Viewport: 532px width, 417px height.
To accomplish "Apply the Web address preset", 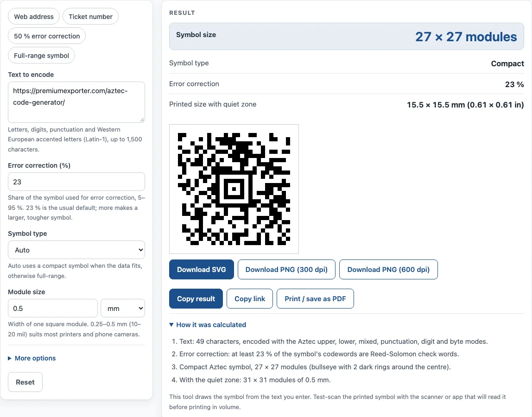I will (33, 17).
